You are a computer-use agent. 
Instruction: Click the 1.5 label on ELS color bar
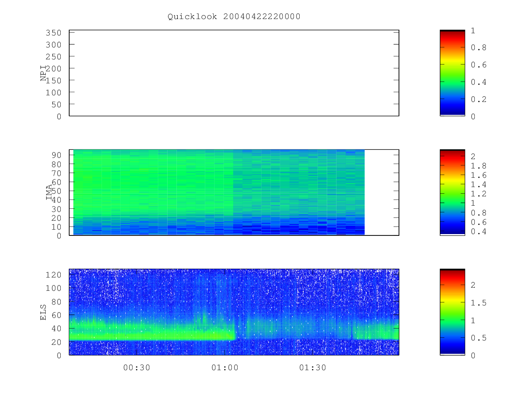(478, 303)
